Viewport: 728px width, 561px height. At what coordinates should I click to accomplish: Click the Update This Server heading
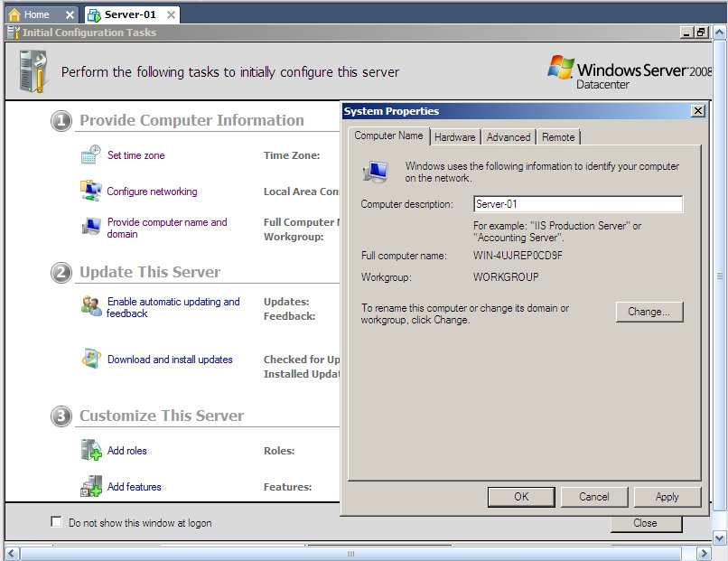click(150, 272)
